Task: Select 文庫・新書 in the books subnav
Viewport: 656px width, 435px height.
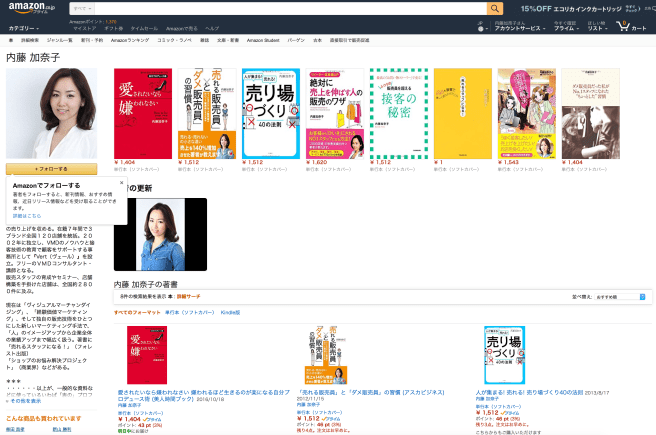Action: click(x=228, y=40)
